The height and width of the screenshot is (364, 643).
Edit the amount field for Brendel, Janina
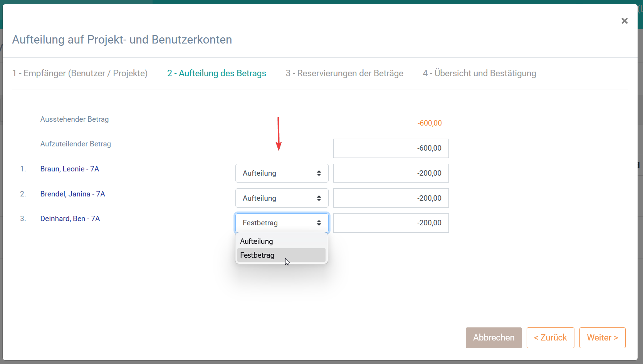click(391, 198)
